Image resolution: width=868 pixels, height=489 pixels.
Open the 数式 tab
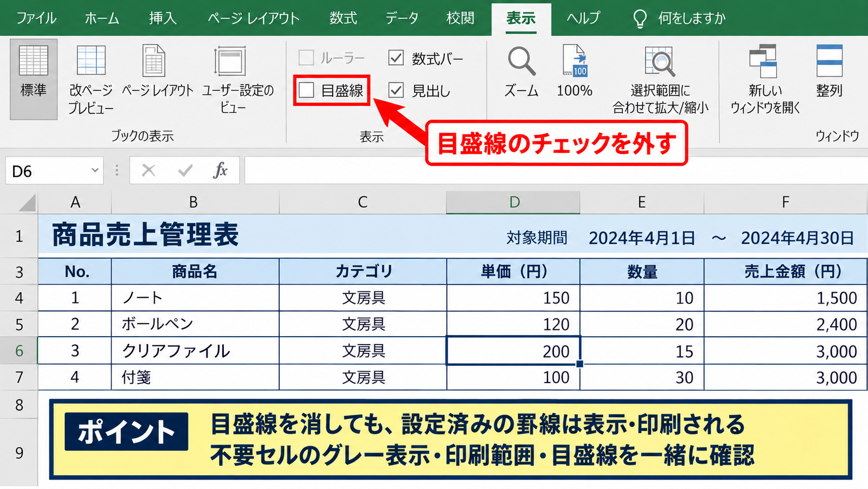click(343, 18)
